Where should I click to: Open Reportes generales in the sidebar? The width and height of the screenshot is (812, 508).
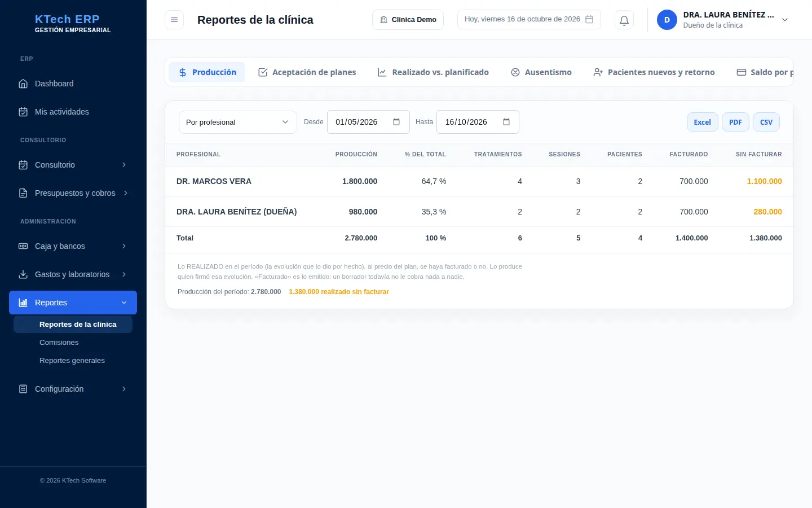72,361
